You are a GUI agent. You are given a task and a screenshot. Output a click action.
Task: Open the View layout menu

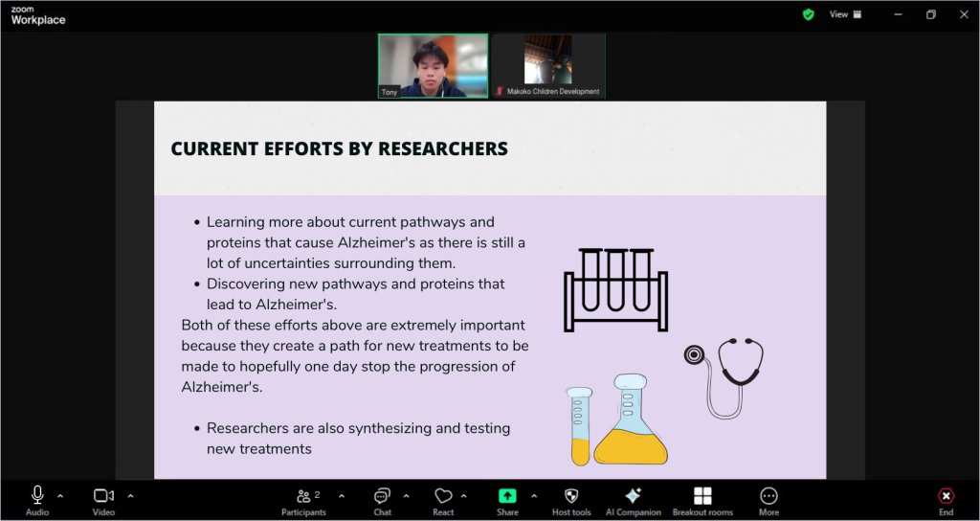846,14
